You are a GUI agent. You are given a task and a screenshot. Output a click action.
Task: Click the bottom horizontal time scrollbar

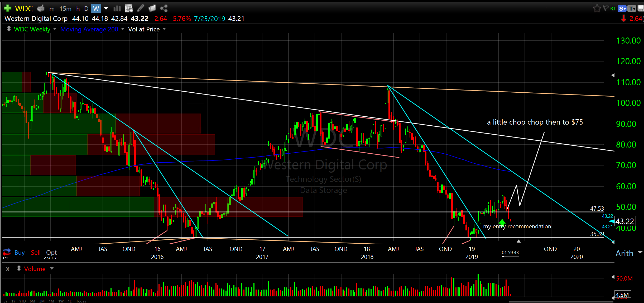pos(561,302)
